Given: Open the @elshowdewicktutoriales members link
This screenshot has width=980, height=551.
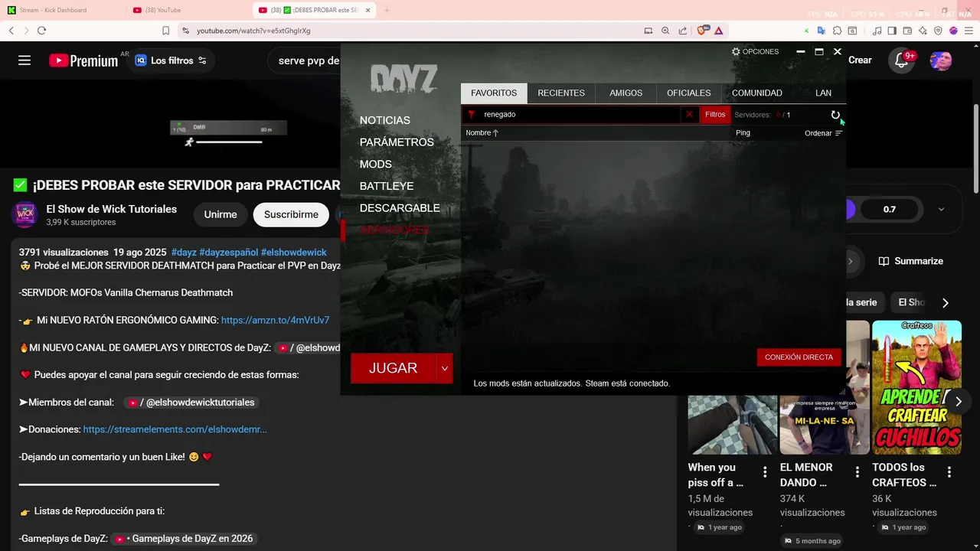Looking at the screenshot, I should click(x=191, y=403).
